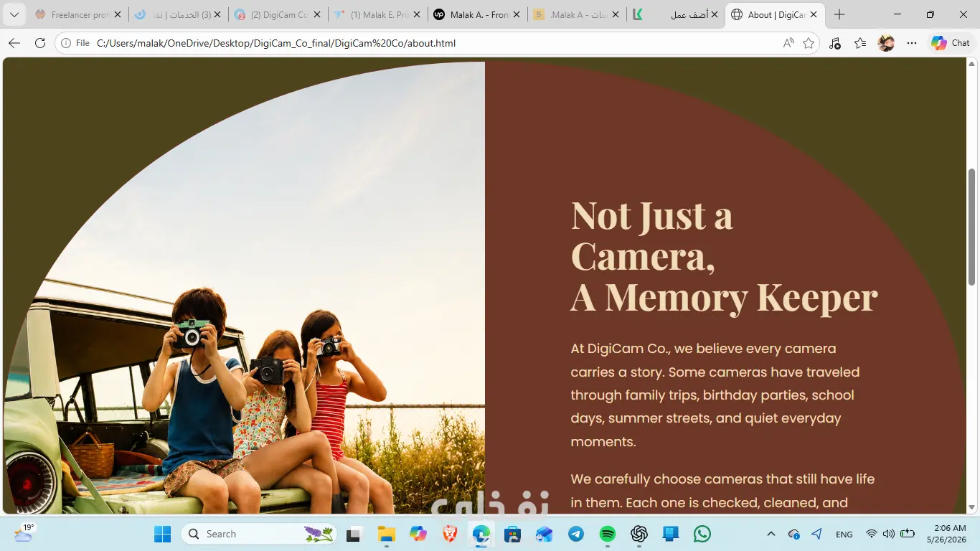Click the kids with cameras photo
The width and height of the screenshot is (980, 551).
click(x=244, y=288)
